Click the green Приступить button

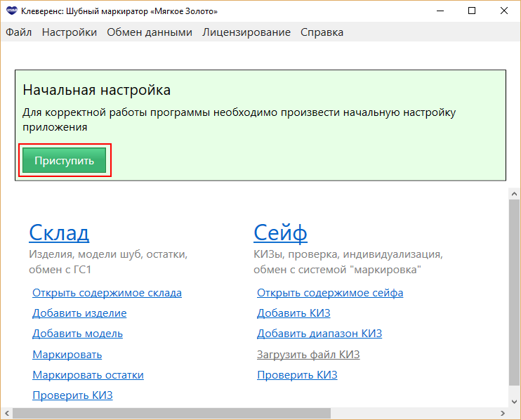(x=65, y=161)
